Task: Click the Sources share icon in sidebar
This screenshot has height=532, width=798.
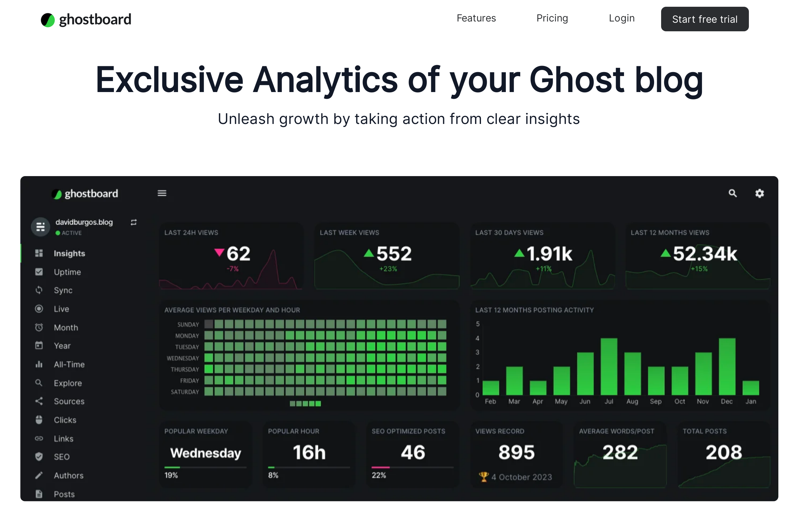Action: pos(39,401)
